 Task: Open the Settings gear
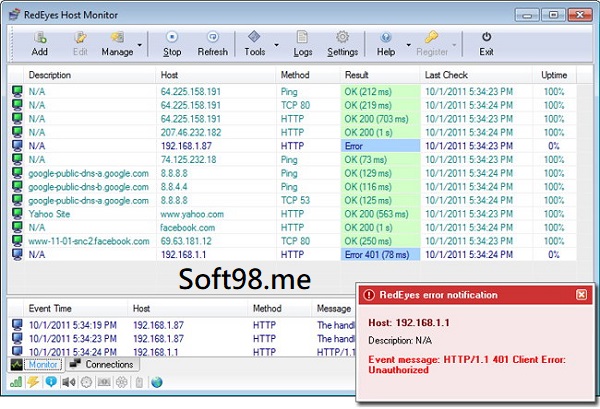(342, 44)
